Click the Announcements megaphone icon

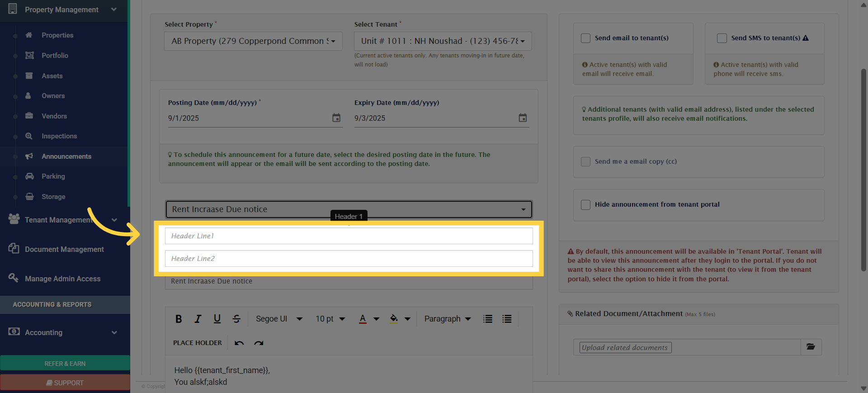tap(29, 156)
